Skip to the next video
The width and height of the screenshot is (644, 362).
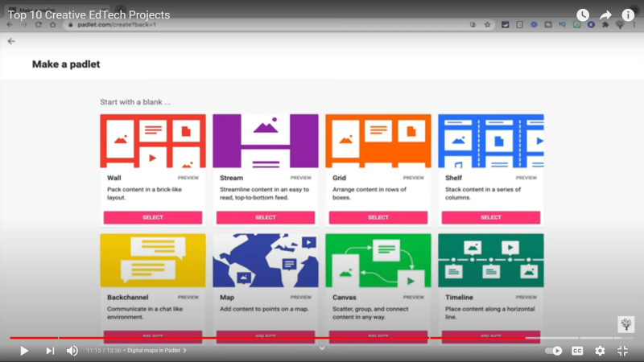click(x=50, y=351)
